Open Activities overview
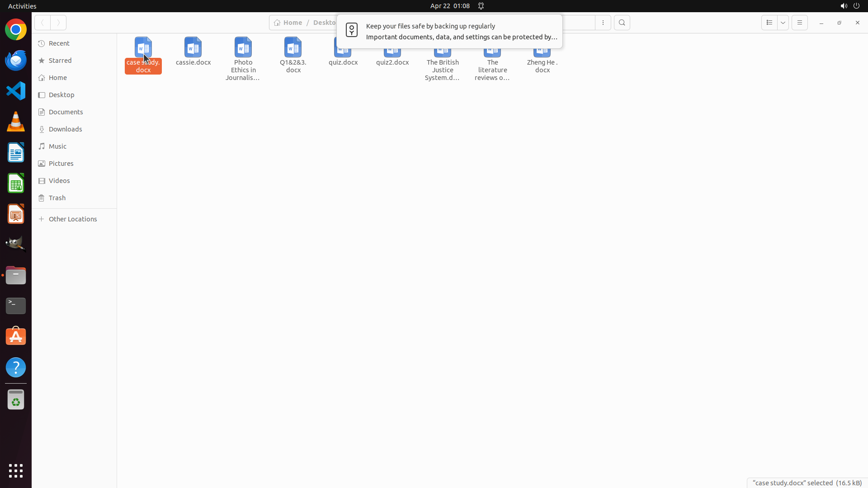868x488 pixels. pyautogui.click(x=22, y=6)
